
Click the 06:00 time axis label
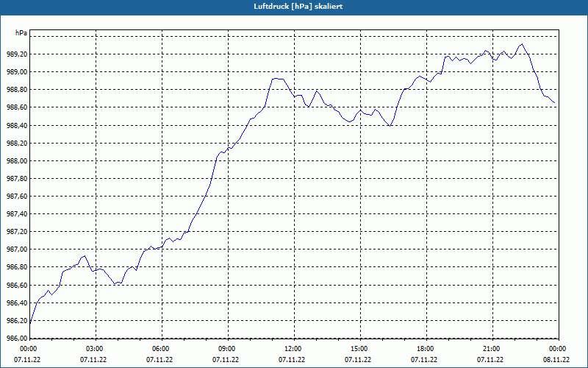click(162, 348)
